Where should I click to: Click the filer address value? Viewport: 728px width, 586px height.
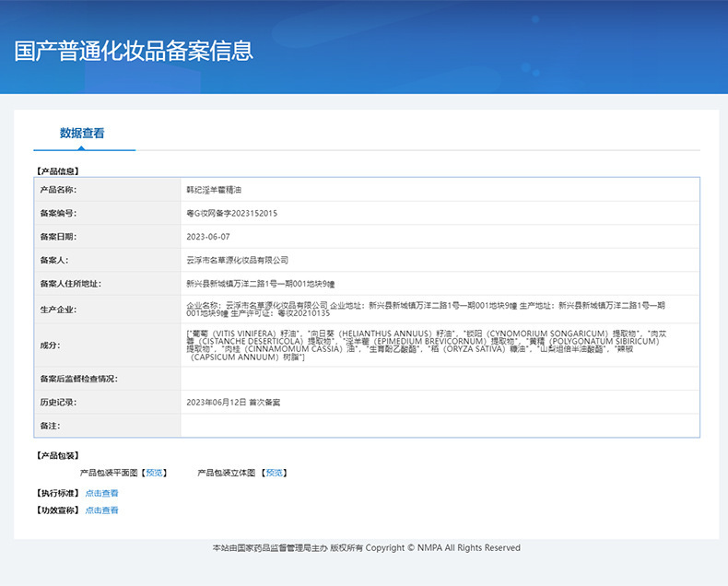coord(261,284)
